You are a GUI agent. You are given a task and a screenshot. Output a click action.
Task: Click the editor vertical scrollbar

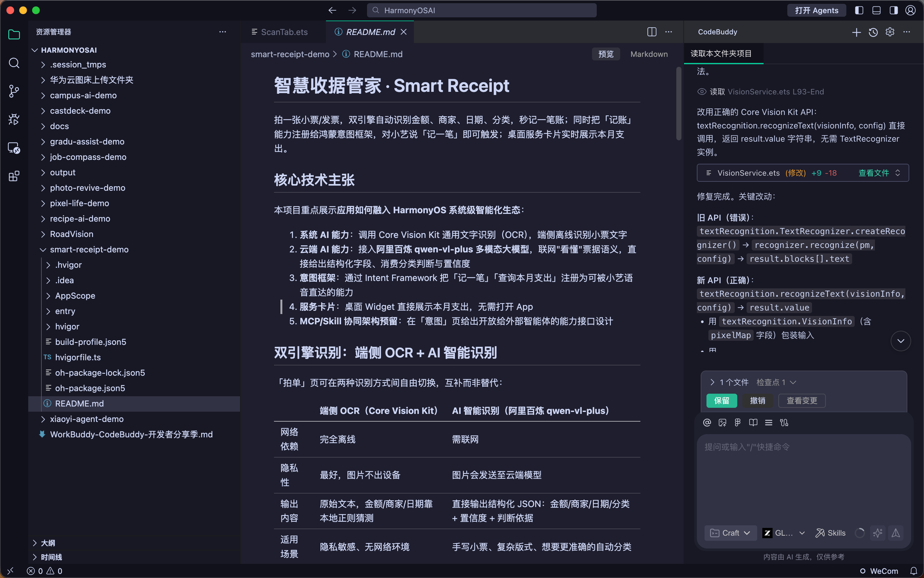tap(679, 103)
